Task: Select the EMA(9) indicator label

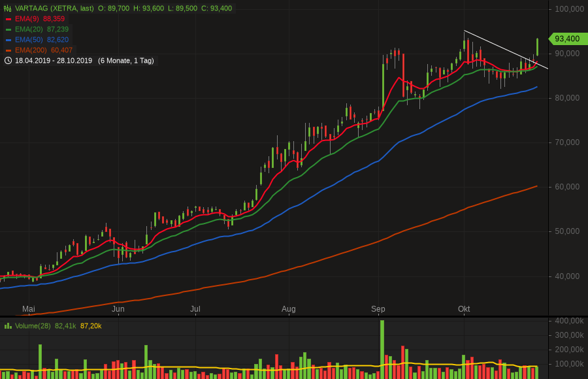Action: [x=27, y=19]
